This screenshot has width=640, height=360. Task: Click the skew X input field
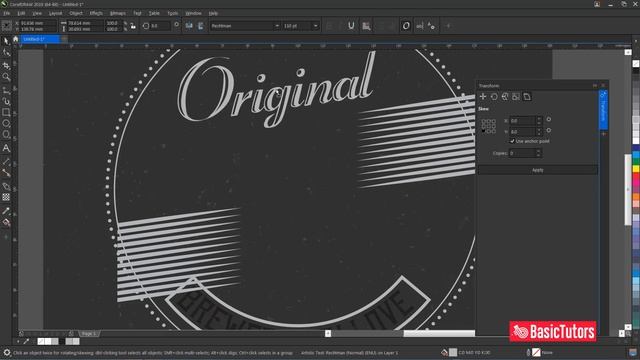522,120
